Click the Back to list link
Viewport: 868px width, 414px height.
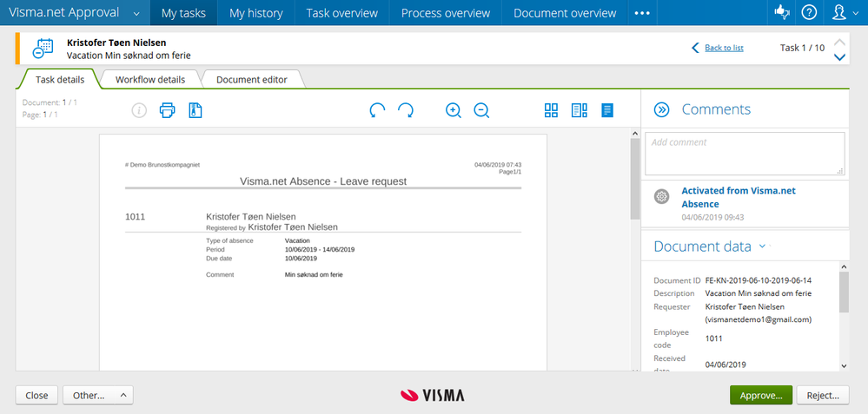coord(724,48)
